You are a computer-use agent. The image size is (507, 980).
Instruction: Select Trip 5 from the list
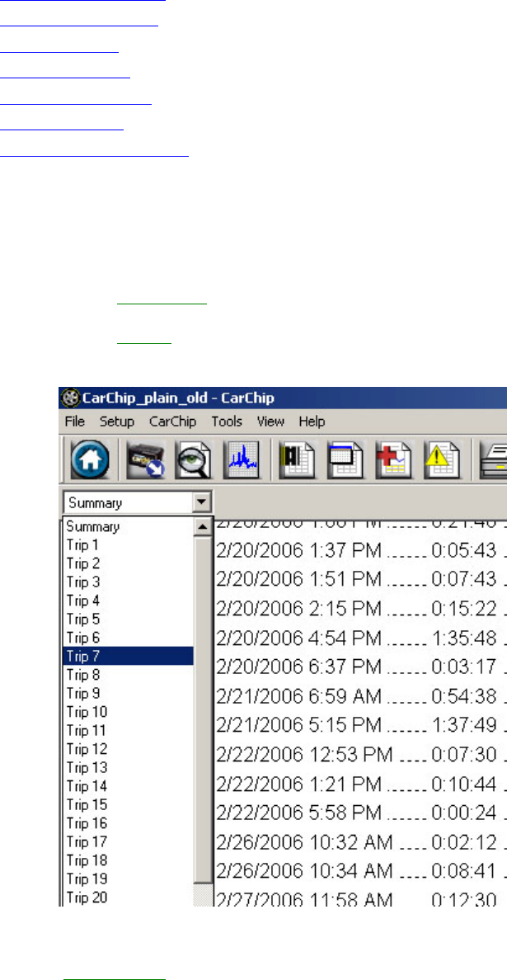coord(128,620)
